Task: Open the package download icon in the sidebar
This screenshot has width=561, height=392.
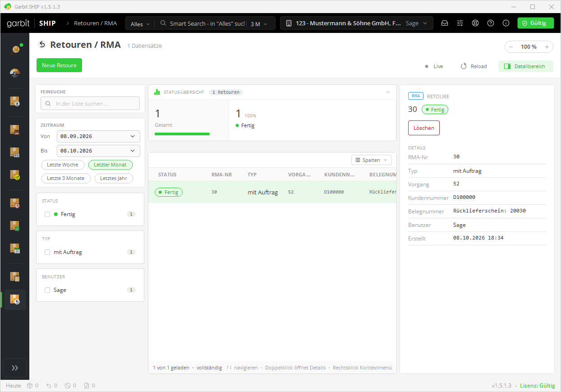Action: 15,101
